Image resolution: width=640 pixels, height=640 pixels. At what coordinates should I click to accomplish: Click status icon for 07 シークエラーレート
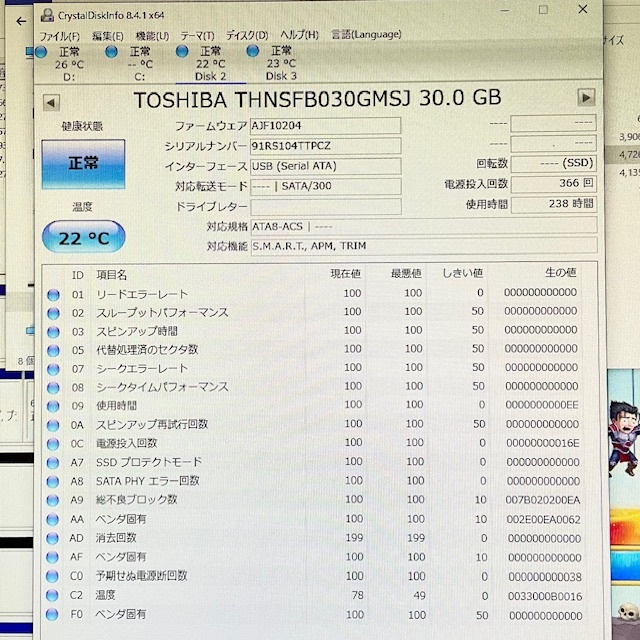point(53,369)
